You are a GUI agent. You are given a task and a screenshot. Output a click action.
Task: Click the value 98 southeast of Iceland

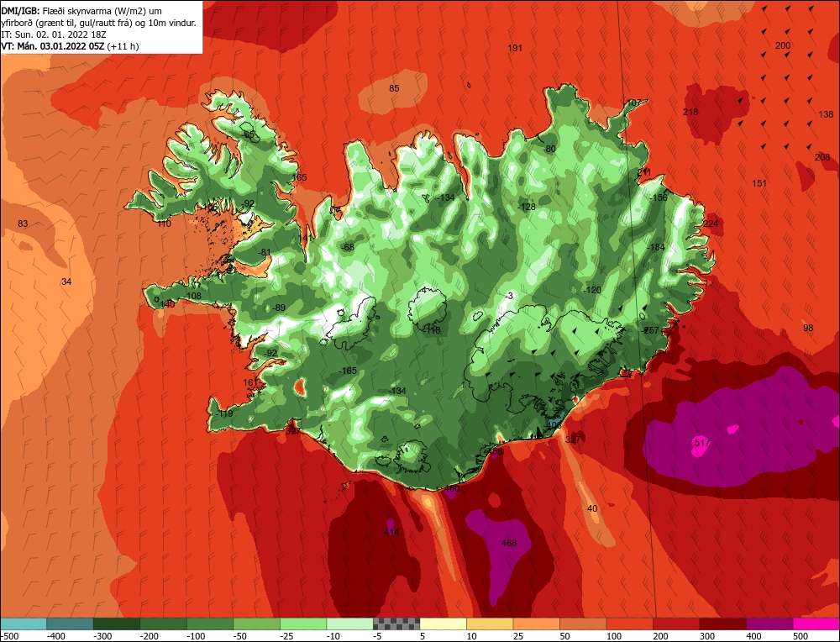(x=808, y=328)
